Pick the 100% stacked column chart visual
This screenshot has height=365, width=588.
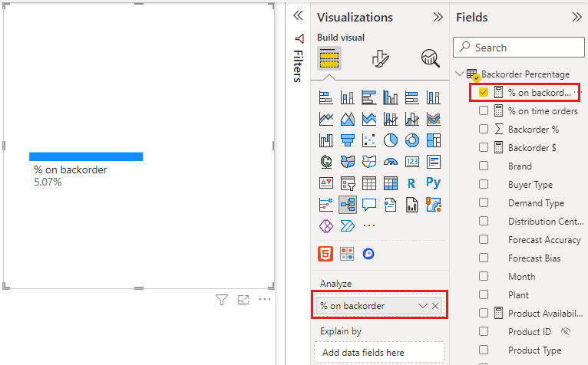pos(434,98)
